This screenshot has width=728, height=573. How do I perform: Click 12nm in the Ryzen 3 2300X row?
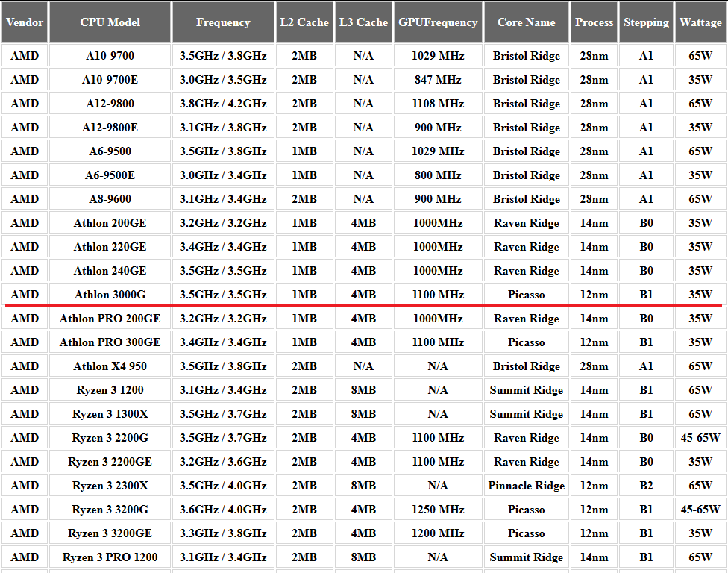pos(594,486)
